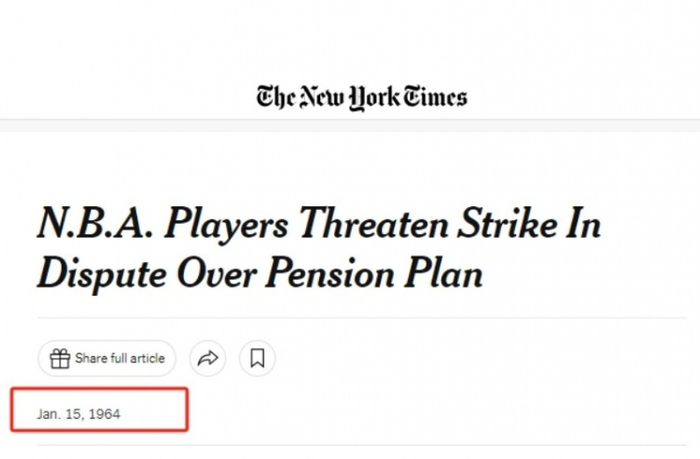Click the gift icon in share button
The height and width of the screenshot is (459, 700).
click(60, 358)
